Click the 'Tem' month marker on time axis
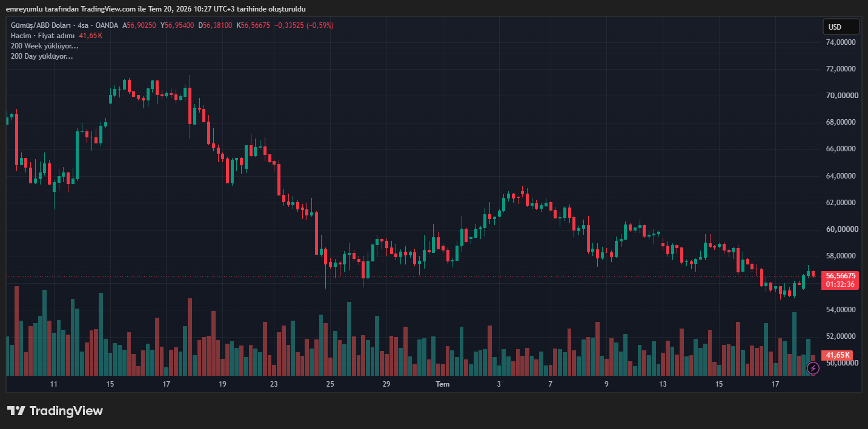This screenshot has height=429, width=868. click(443, 384)
